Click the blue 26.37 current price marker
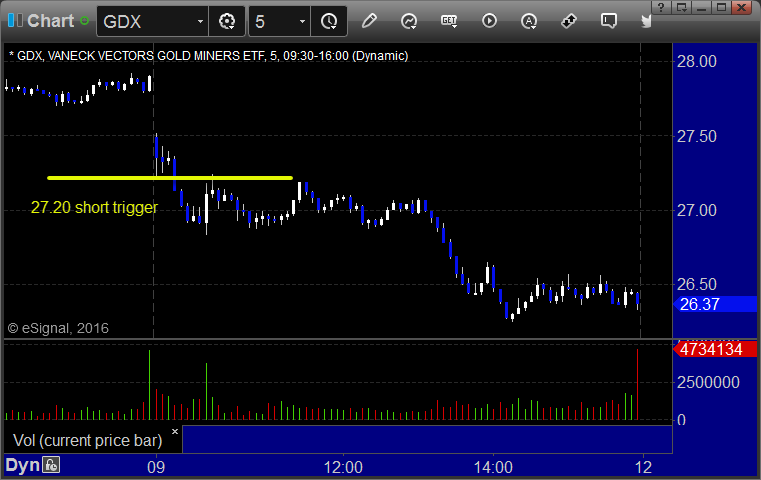This screenshot has width=761, height=480. pyautogui.click(x=715, y=304)
